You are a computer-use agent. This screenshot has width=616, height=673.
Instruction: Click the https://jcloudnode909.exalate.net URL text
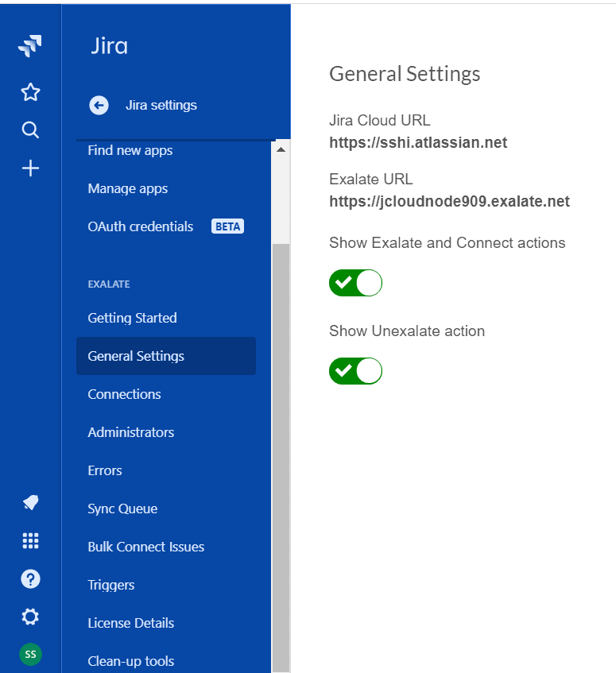click(449, 201)
